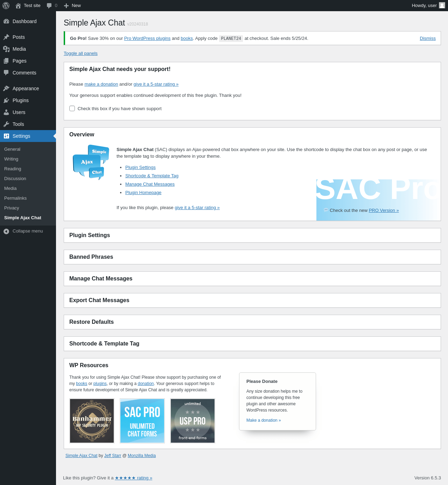The image size is (448, 485).
Task: Open Pro WordPress plugins link
Action: [147, 38]
